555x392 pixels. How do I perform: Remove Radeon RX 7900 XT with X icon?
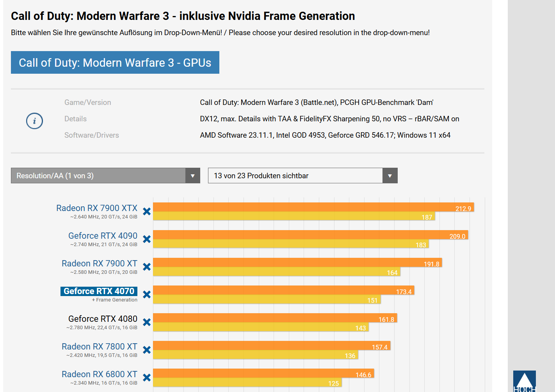(147, 267)
